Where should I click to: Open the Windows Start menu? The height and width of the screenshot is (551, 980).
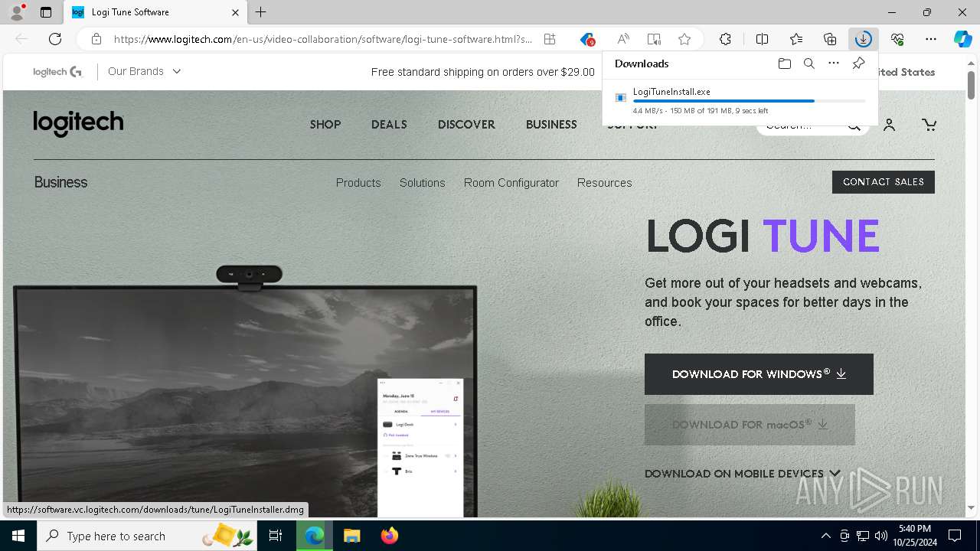click(18, 536)
